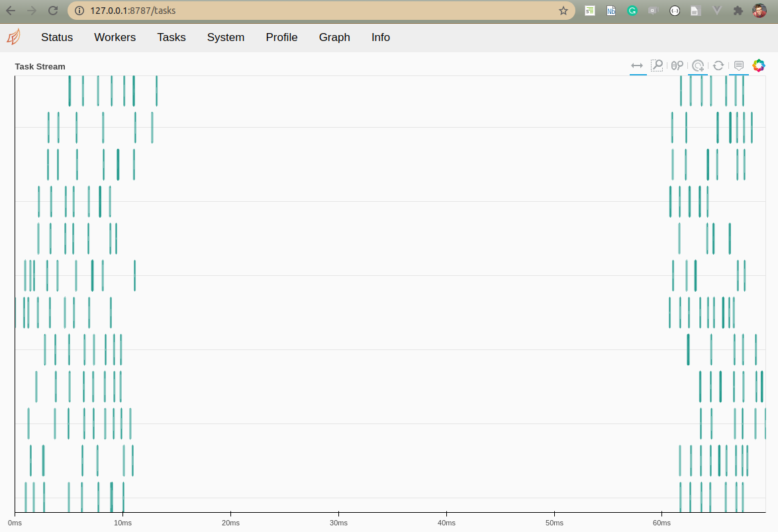Reset the Task Stream plot view
The image size is (778, 532).
click(x=718, y=66)
